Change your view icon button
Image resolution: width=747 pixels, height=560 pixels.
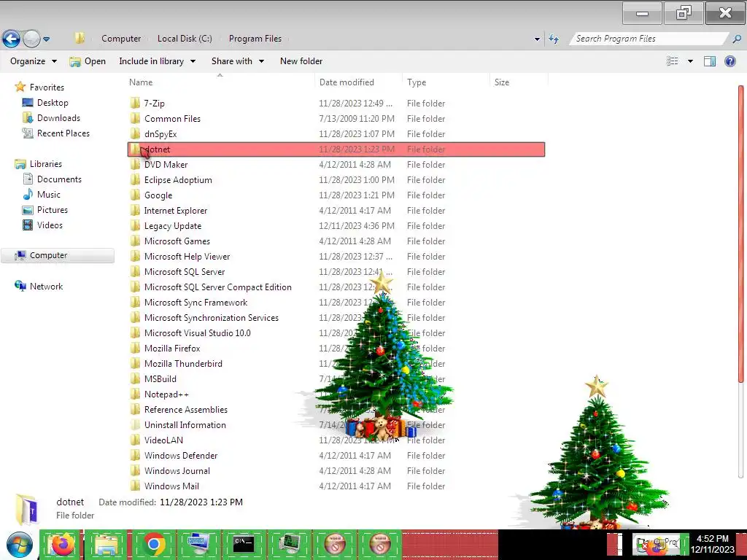coord(672,61)
